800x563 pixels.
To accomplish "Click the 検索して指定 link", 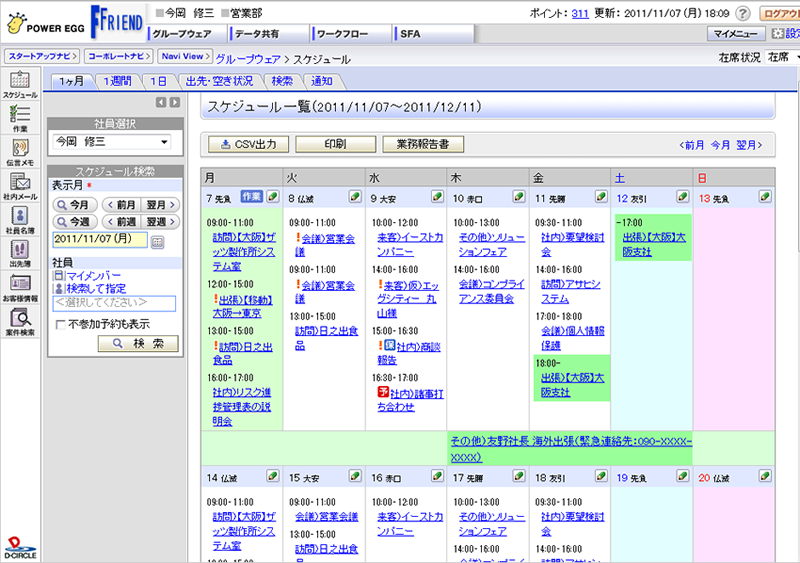I will coord(96,288).
